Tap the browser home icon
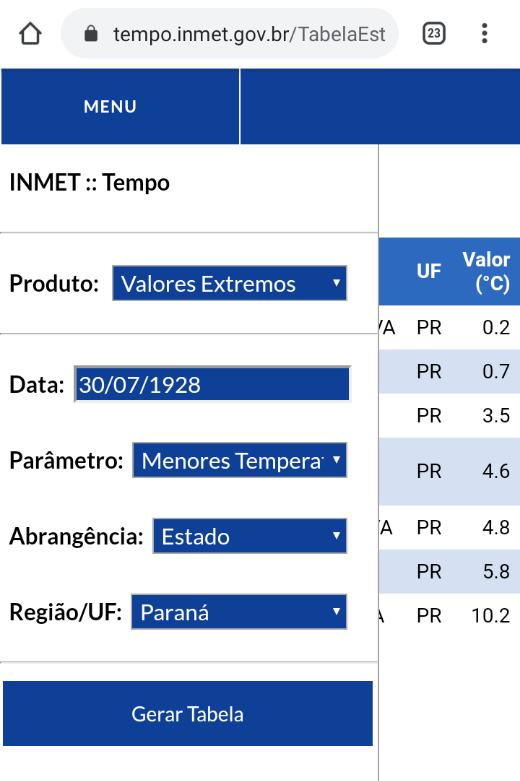Image resolution: width=520 pixels, height=781 pixels. [30, 34]
